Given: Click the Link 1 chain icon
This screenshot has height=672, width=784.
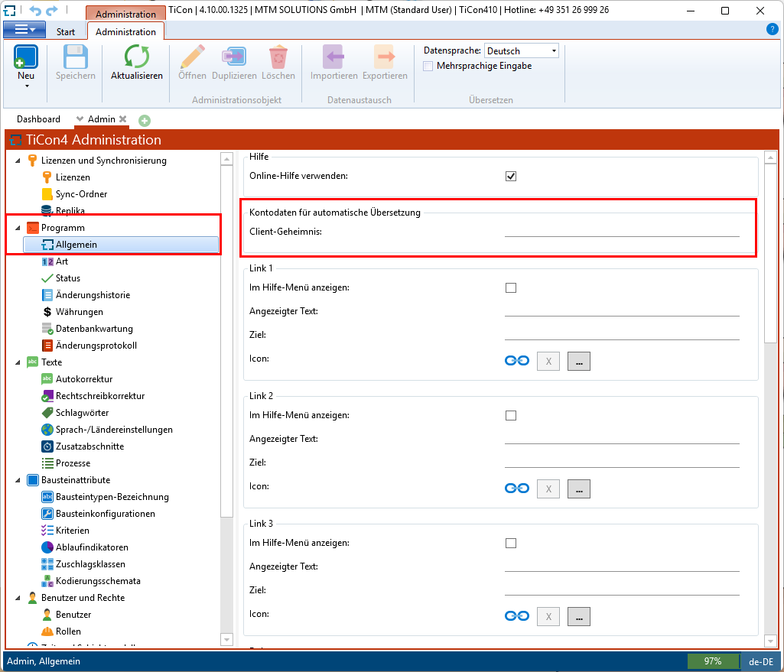Looking at the screenshot, I should [x=516, y=361].
